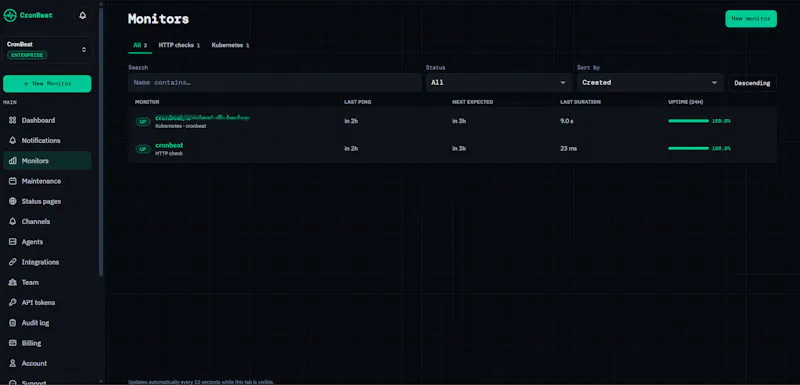This screenshot has height=385, width=800.
Task: Click the UPTIME (24H) column header
Action: [686, 102]
